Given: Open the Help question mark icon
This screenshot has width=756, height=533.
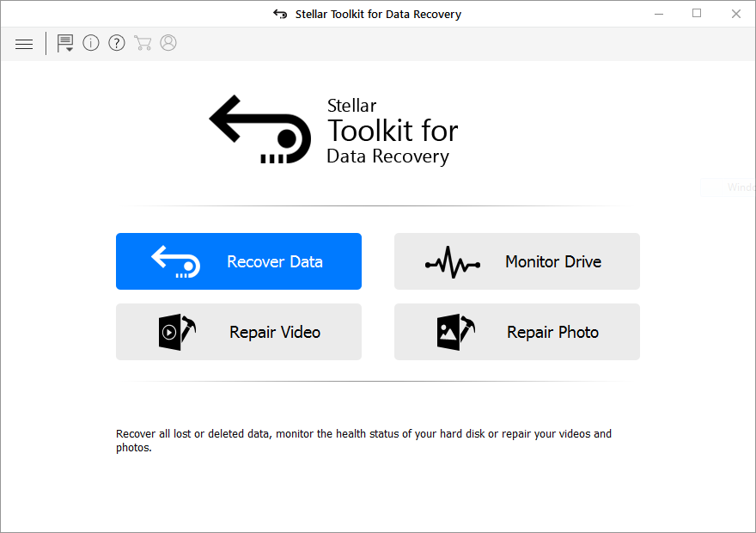Looking at the screenshot, I should 117,43.
